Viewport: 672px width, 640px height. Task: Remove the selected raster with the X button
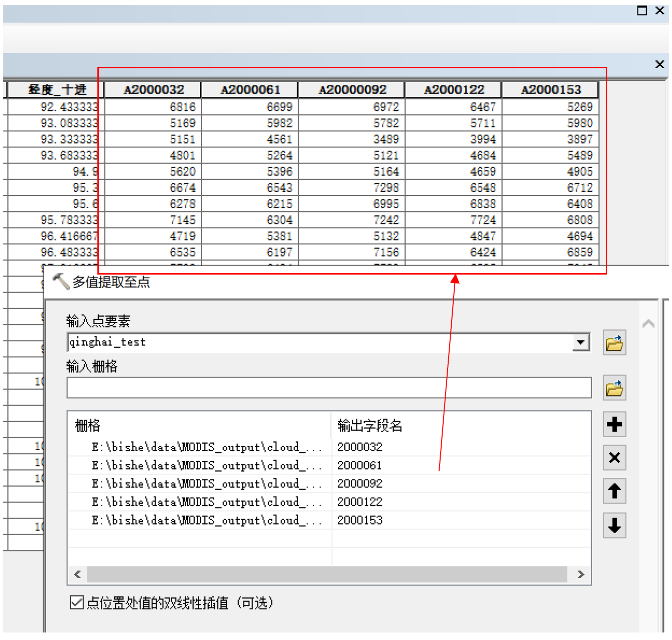(614, 458)
